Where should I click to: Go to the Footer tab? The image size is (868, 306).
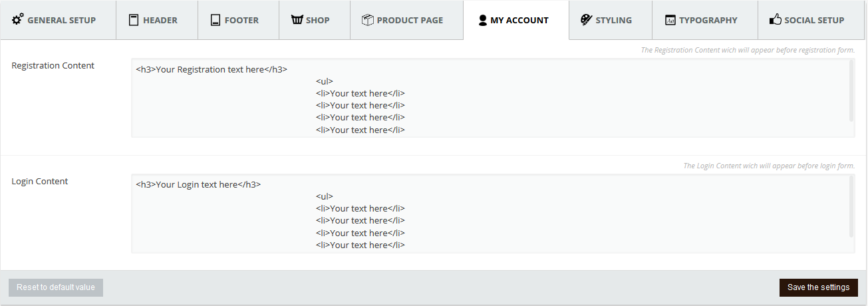pos(238,20)
